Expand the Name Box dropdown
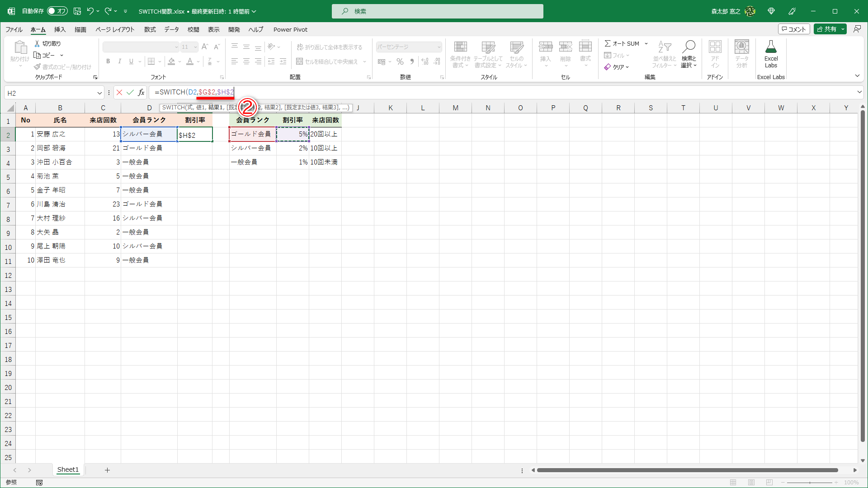The width and height of the screenshot is (868, 488). coord(99,93)
